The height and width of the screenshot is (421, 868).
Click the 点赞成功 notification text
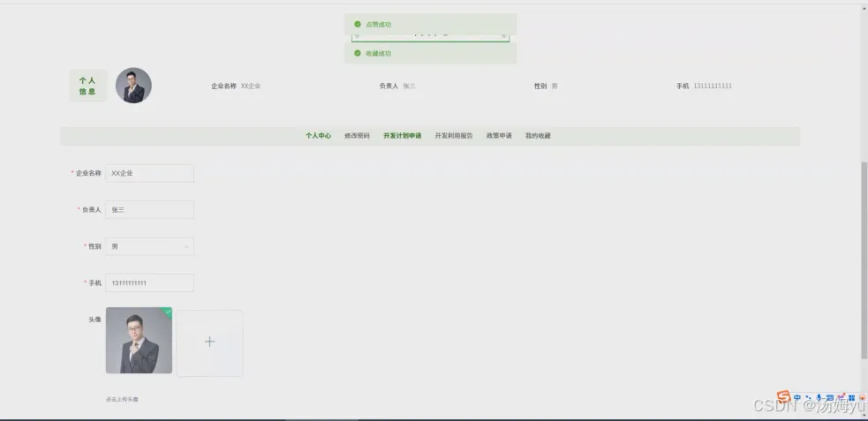[379, 25]
